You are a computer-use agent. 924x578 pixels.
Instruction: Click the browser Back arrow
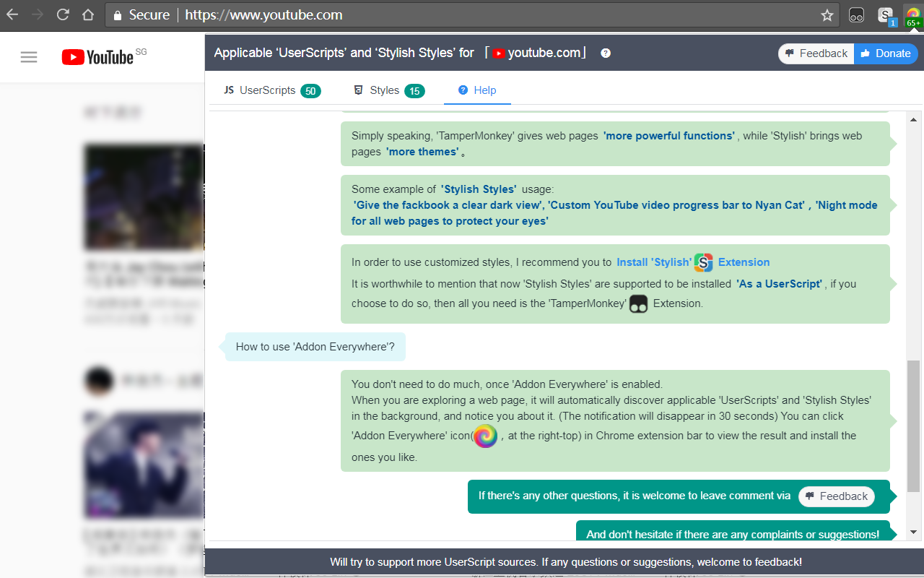click(12, 14)
